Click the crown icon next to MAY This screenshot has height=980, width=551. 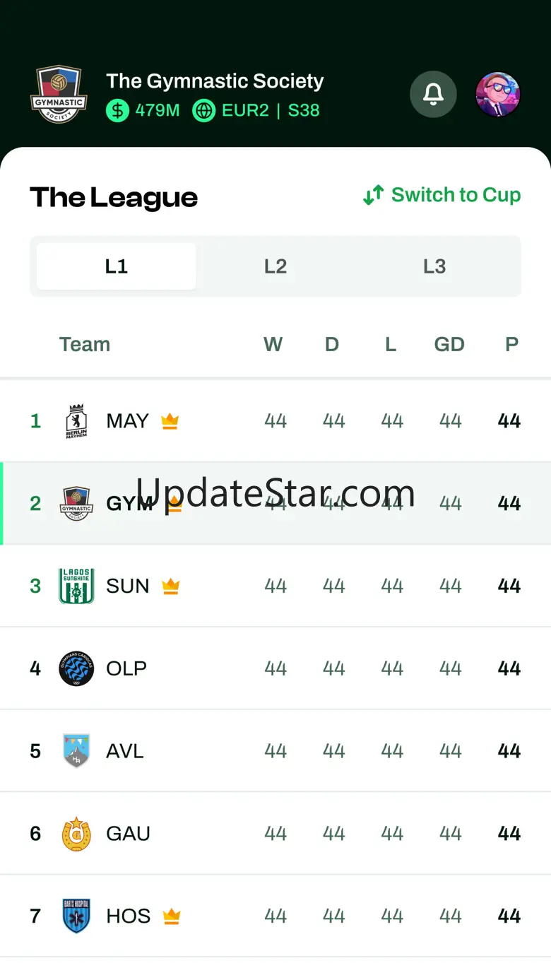pyautogui.click(x=170, y=422)
